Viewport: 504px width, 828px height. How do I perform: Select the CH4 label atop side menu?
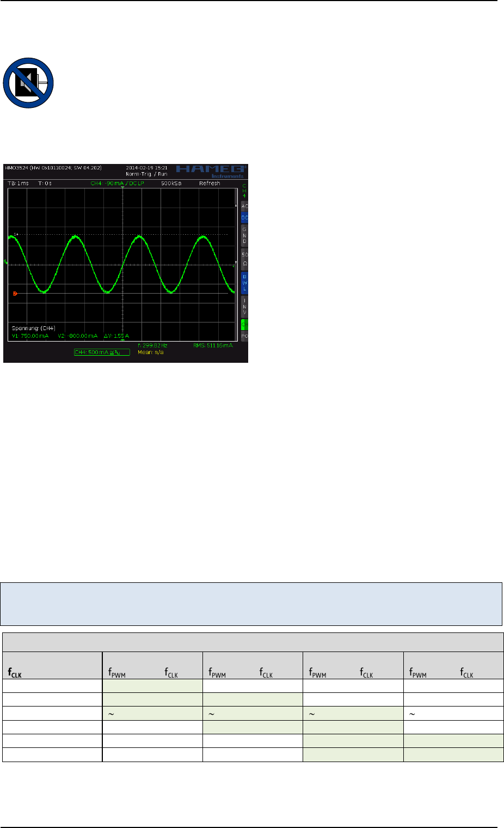tap(244, 191)
